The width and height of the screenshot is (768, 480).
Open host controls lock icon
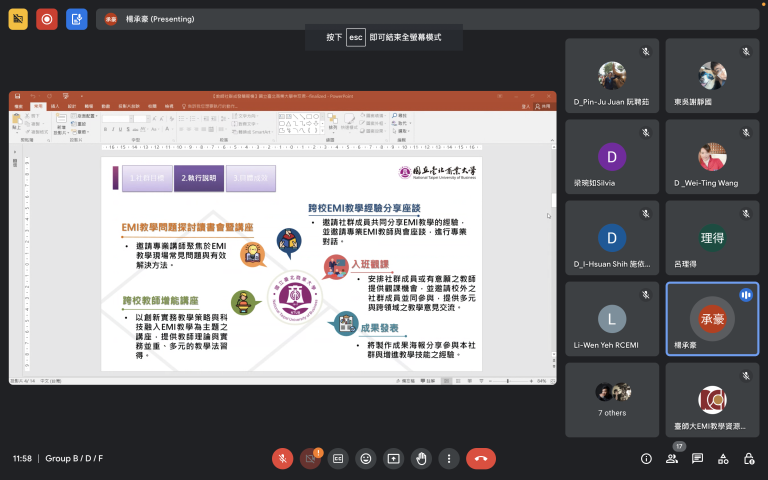pos(747,458)
